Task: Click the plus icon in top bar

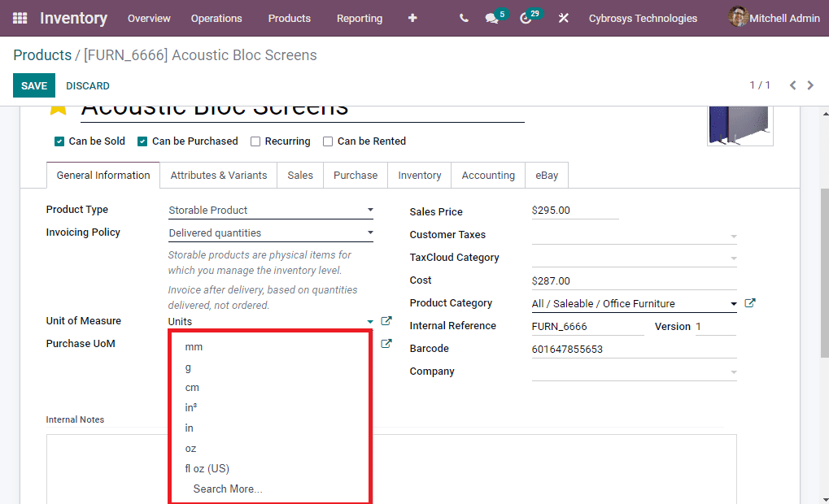Action: [412, 18]
